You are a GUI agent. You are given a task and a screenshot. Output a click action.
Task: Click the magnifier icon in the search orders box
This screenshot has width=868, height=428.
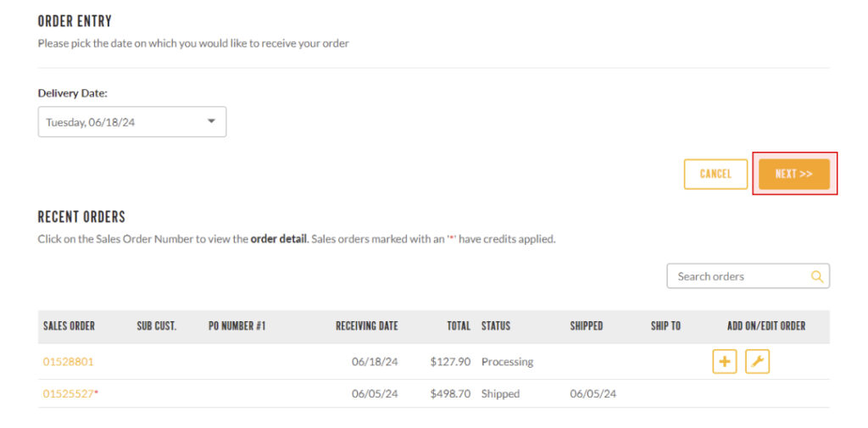(817, 276)
